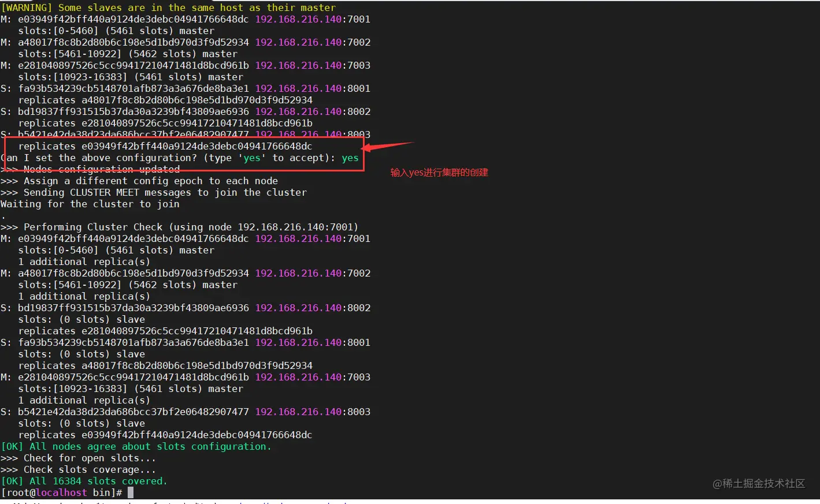Click "replicates a48017f8..." line in Cluster Check results
Screen dimensions: 820x504
click(x=165, y=365)
